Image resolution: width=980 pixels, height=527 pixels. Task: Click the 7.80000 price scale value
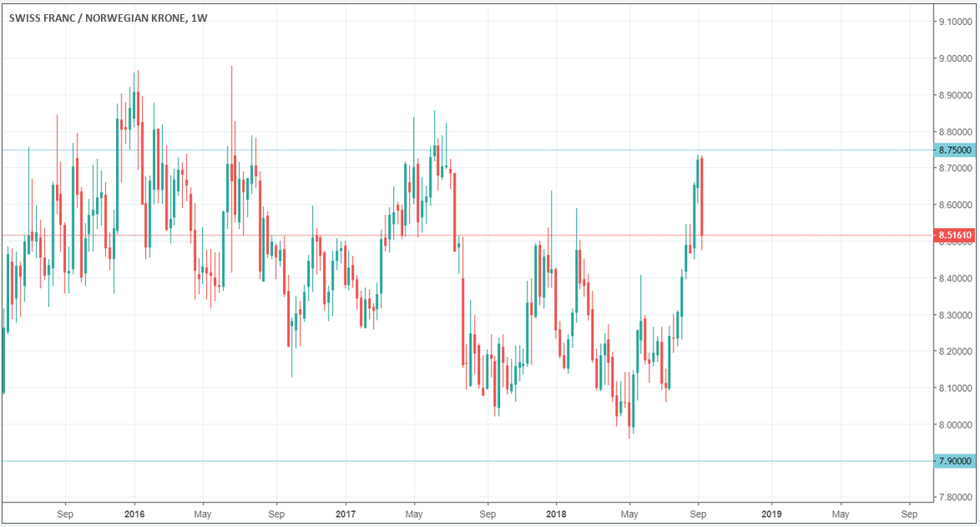coord(956,498)
